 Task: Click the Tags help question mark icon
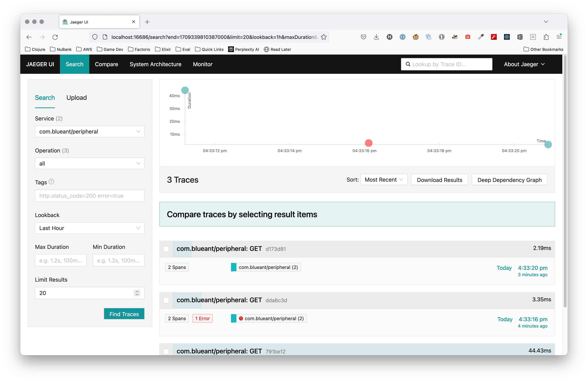pyautogui.click(x=51, y=182)
